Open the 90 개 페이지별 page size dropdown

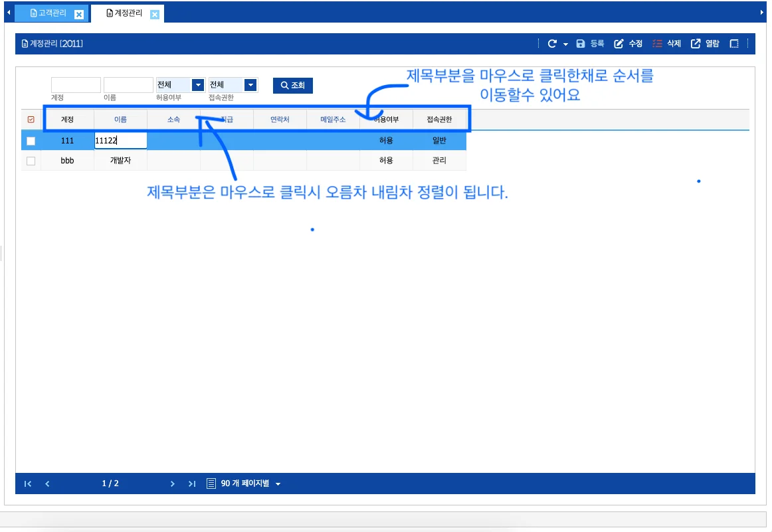(250, 484)
